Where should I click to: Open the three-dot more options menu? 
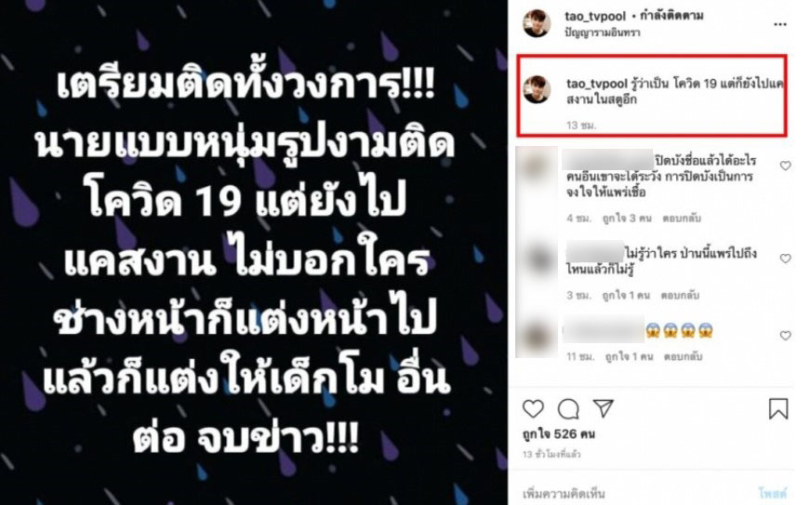780,24
